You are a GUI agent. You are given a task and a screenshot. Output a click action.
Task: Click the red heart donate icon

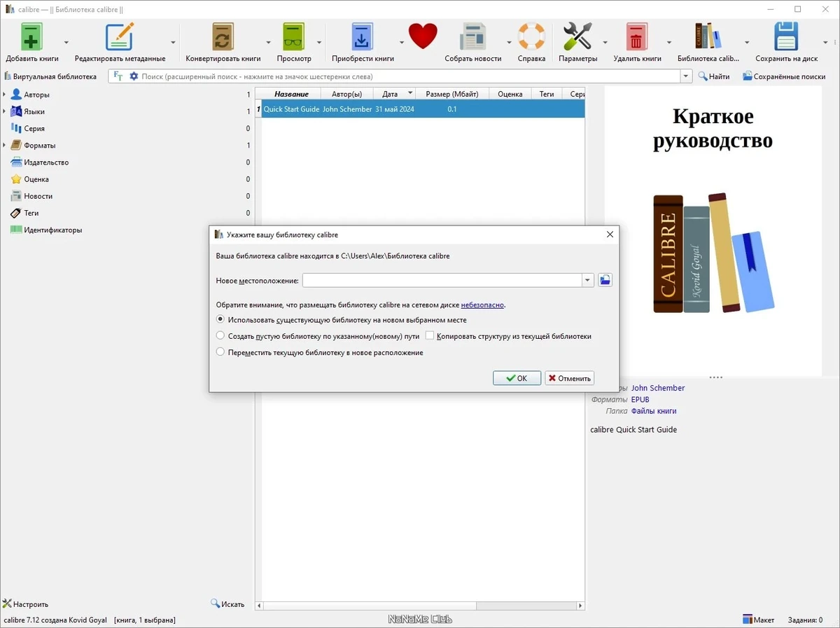[423, 36]
